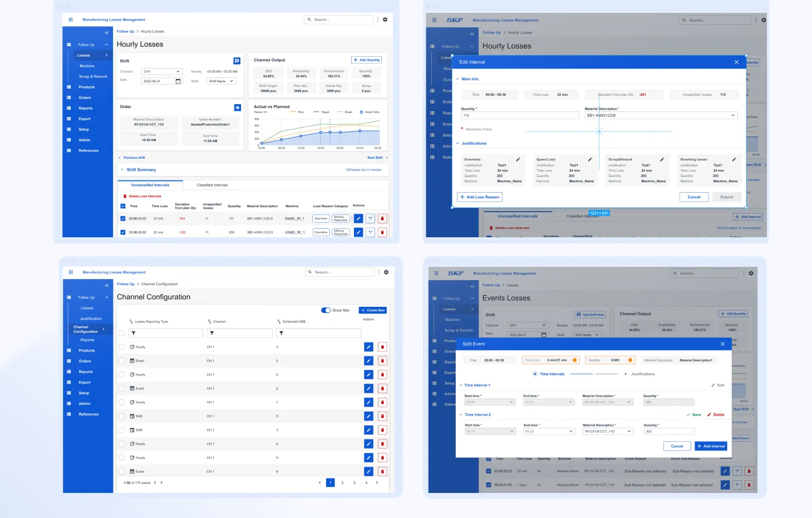This screenshot has height=518, width=812.
Task: Open Justification in the Channel Configuration sidebar
Action: click(91, 319)
